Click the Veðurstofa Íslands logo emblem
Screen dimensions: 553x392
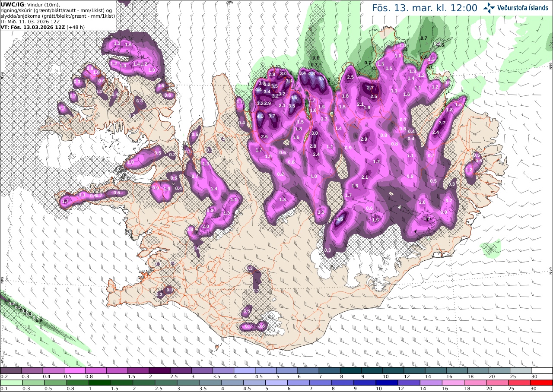coord(489,7)
